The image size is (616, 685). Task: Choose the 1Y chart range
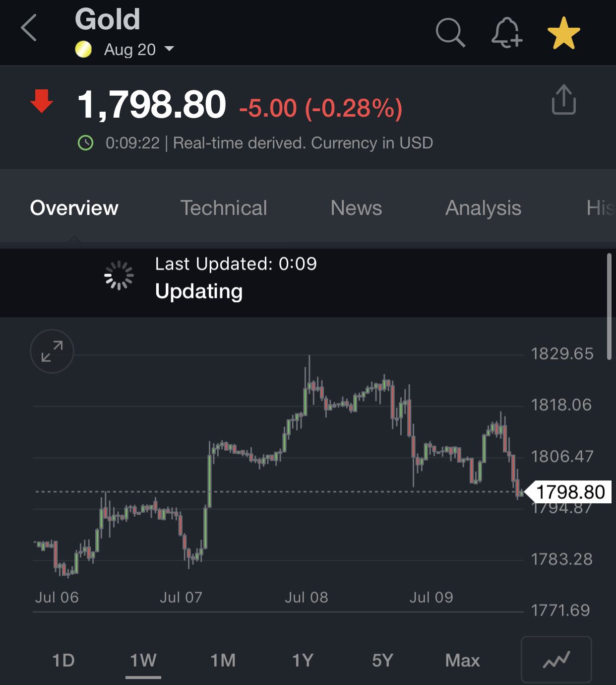[x=303, y=660]
